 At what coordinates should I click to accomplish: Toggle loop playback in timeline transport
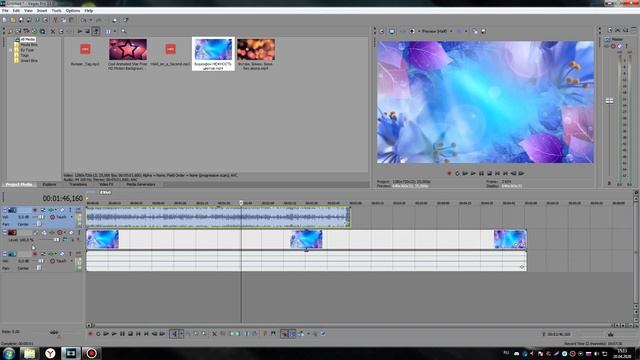tap(98, 333)
